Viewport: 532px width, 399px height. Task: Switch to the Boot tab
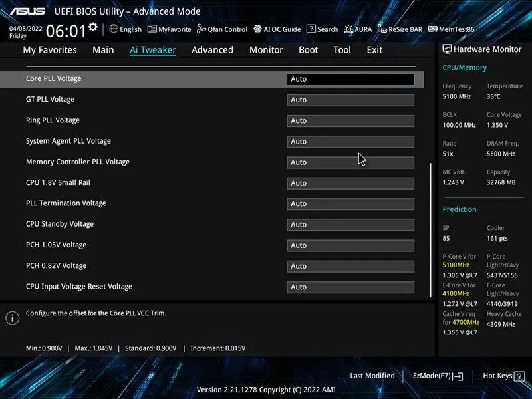tap(309, 49)
